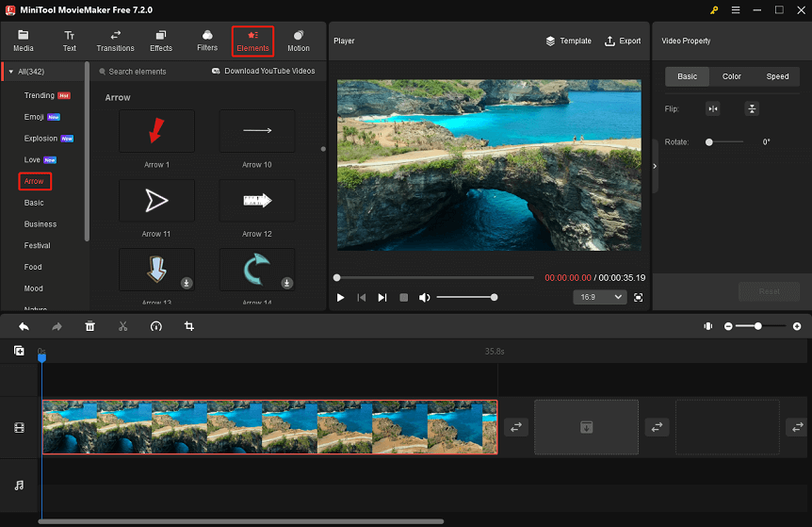Select the Arrow category

click(x=34, y=181)
